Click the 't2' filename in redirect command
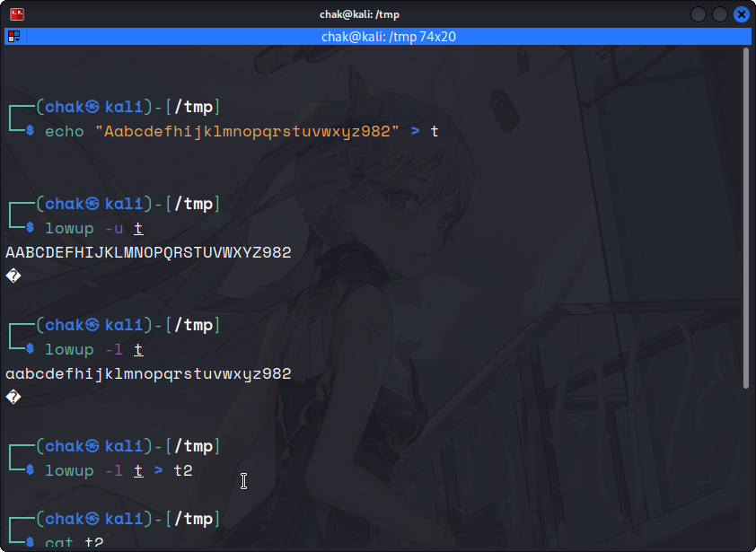 183,470
